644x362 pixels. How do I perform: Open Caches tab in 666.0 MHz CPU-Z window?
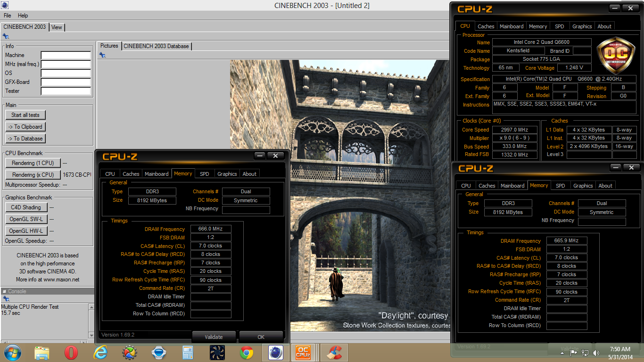click(131, 174)
